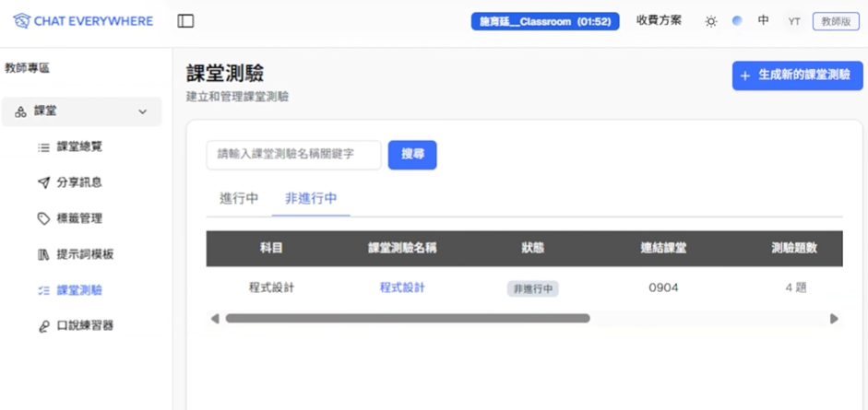Image resolution: width=868 pixels, height=410 pixels.
Task: Click the 連結課堂 column header
Action: (663, 249)
